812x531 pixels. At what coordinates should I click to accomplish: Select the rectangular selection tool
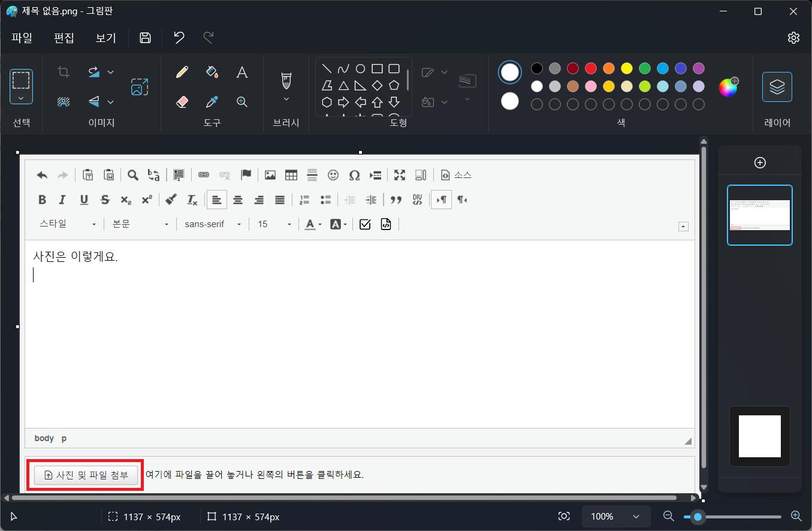[21, 80]
